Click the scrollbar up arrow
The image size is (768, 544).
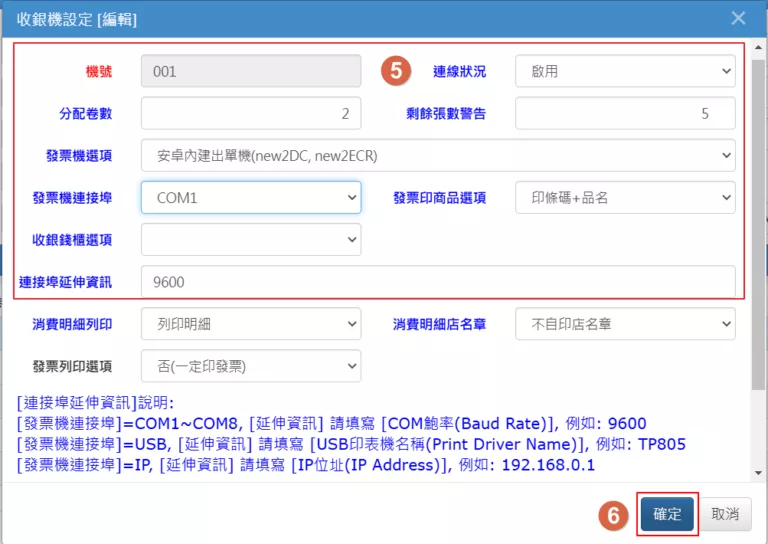(x=758, y=47)
